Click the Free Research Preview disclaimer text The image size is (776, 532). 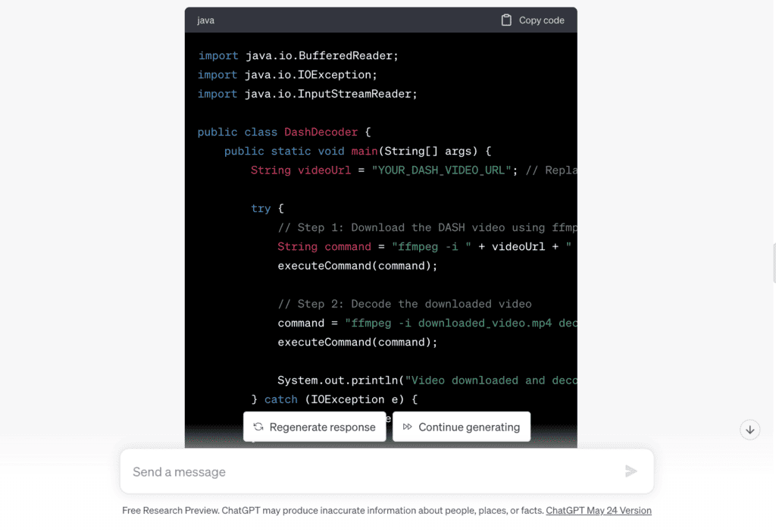(x=333, y=511)
